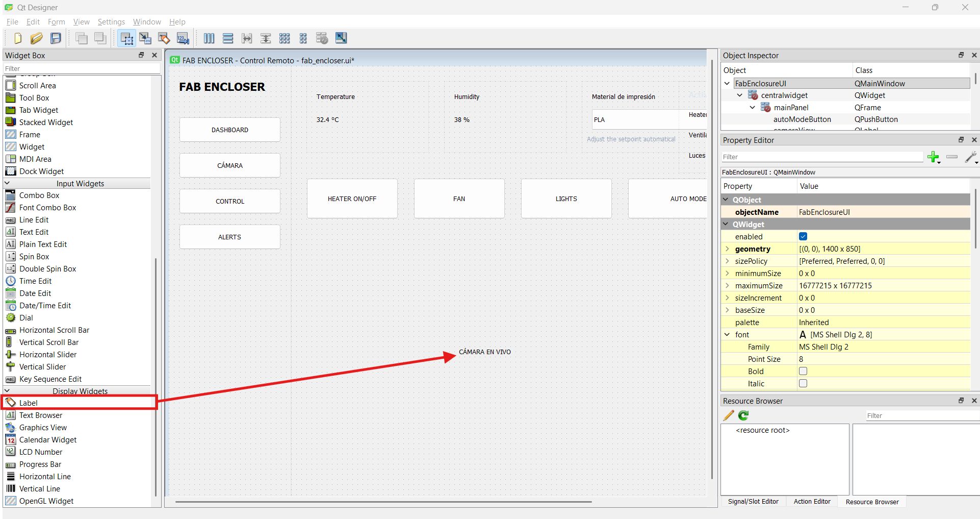Open Property Editor wrench configuration menu
The width and height of the screenshot is (980, 519).
(x=971, y=157)
